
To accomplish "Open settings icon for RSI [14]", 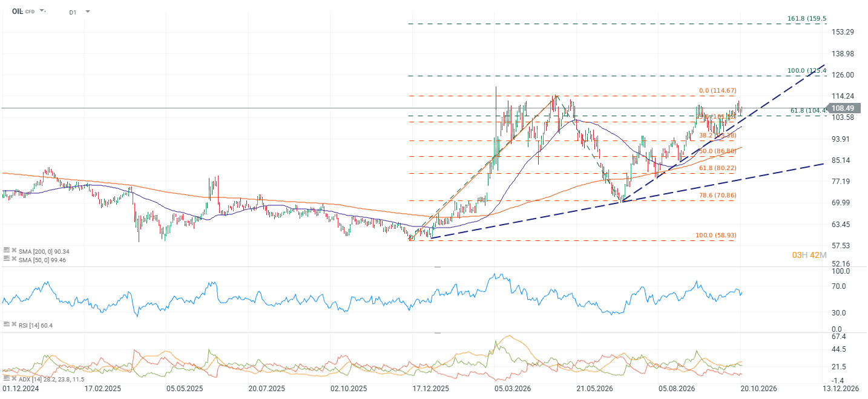I will pos(7,325).
